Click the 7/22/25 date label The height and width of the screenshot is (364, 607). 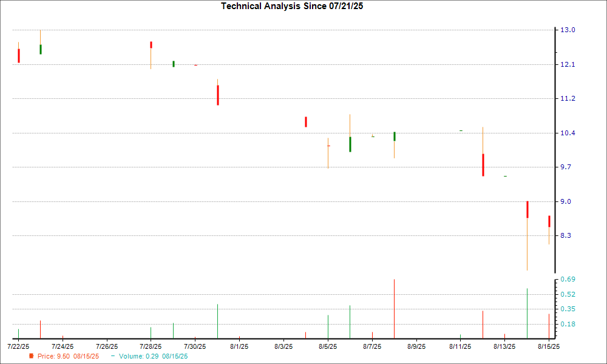[x=18, y=346]
